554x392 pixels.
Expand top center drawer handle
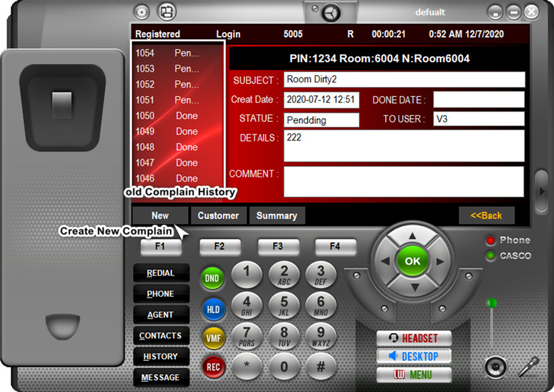(x=331, y=12)
